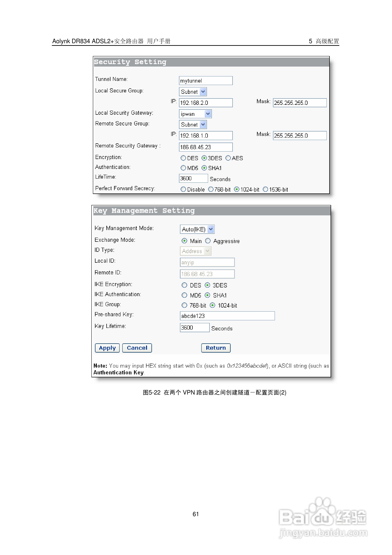Viewport: 392px width, 555px height.
Task: Click the Tunnel Name input field
Action: (205, 81)
